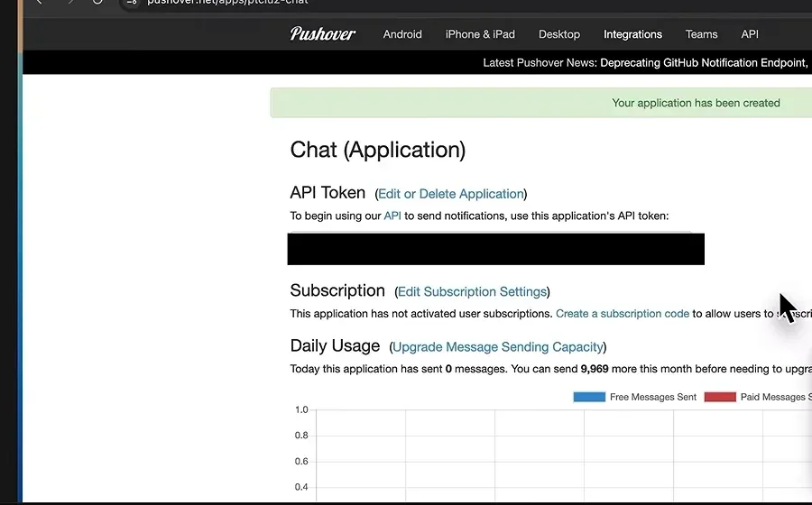Image resolution: width=812 pixels, height=505 pixels.
Task: Click the Daily Usage heading
Action: coord(335,345)
